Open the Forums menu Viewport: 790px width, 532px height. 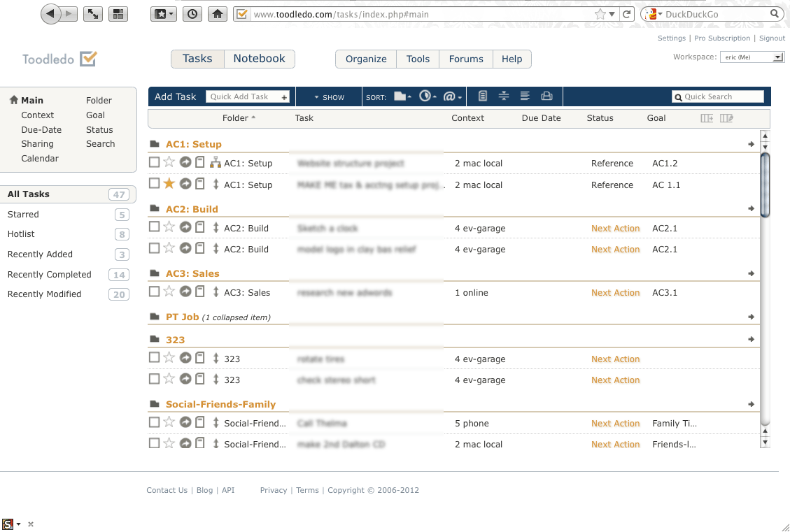[466, 59]
